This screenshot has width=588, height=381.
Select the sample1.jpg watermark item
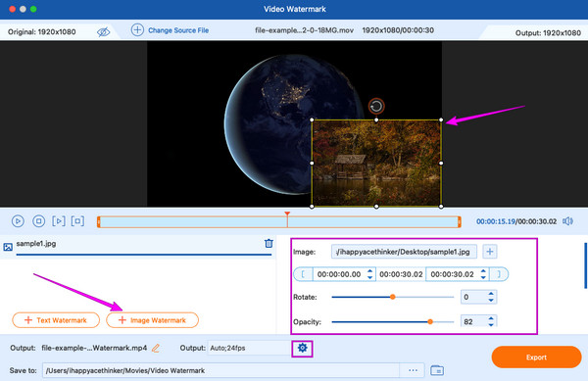(x=138, y=247)
